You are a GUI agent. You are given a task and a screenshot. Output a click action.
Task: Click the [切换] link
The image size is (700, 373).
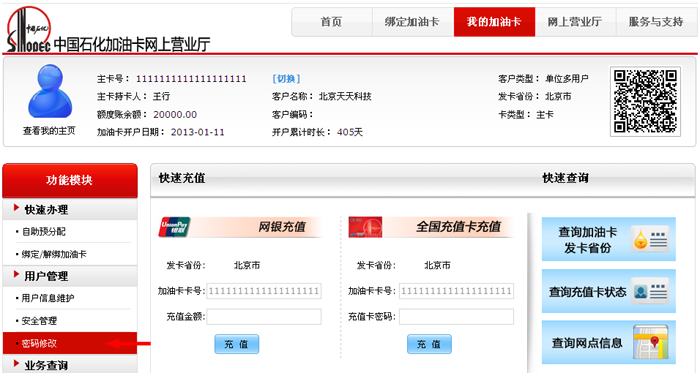(x=286, y=79)
